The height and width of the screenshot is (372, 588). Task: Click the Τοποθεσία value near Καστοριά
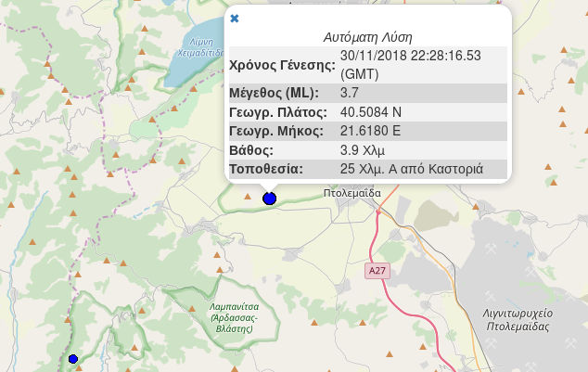pos(412,170)
